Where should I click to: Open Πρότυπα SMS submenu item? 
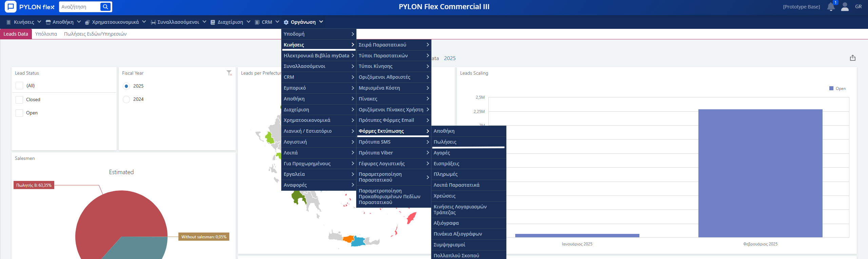[393, 142]
